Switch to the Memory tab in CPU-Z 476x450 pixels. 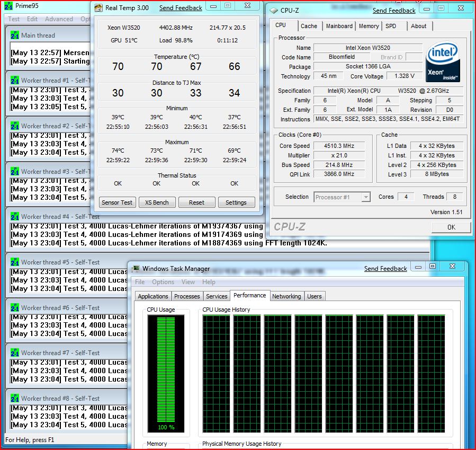point(369,26)
